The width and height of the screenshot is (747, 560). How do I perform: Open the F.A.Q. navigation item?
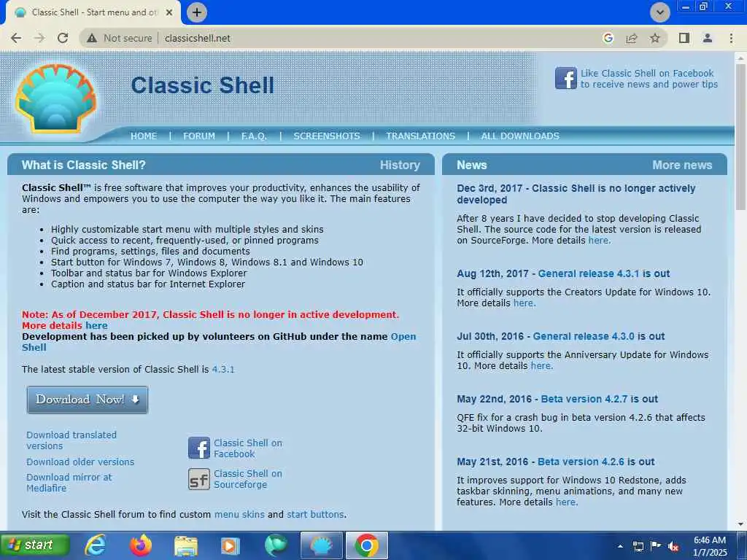[254, 136]
